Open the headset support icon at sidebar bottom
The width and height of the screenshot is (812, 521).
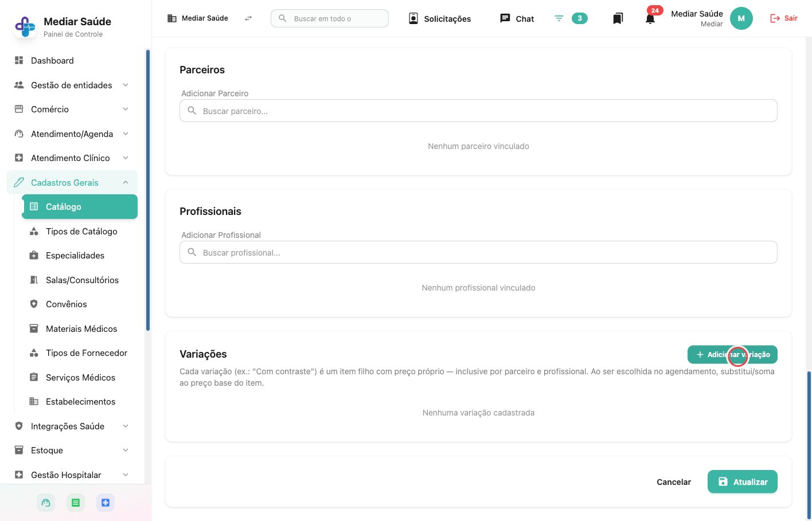pos(46,503)
